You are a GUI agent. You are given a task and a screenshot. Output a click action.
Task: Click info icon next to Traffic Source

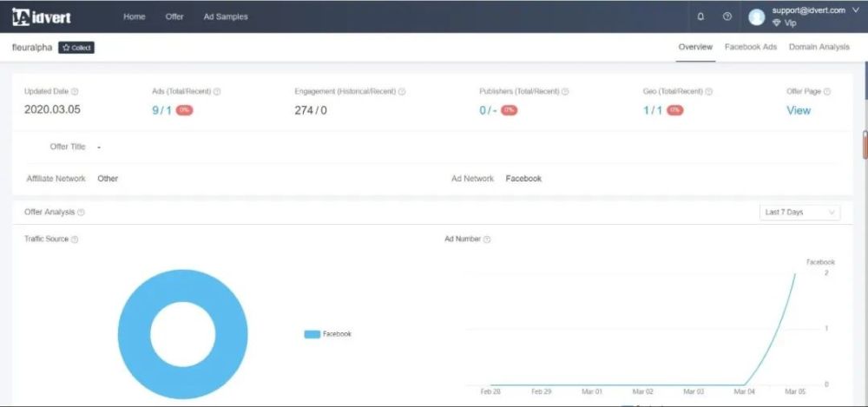pos(75,240)
